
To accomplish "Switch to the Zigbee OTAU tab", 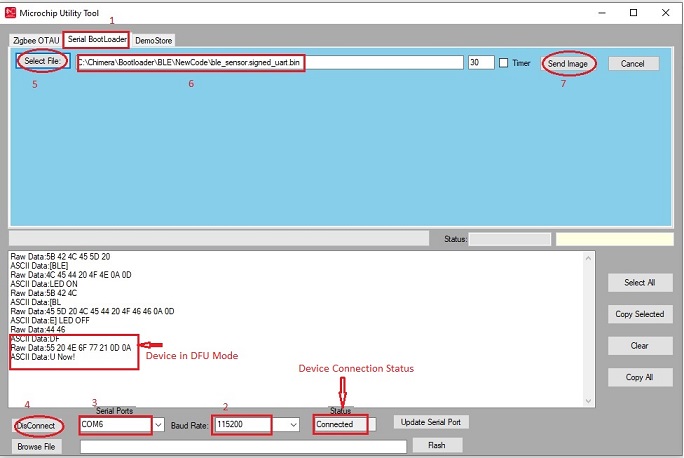I will 36,40.
